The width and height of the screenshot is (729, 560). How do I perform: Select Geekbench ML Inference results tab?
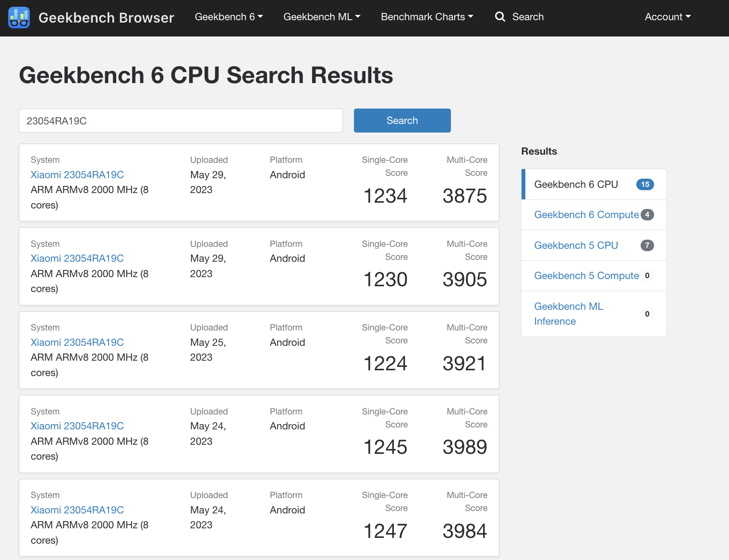click(x=594, y=314)
